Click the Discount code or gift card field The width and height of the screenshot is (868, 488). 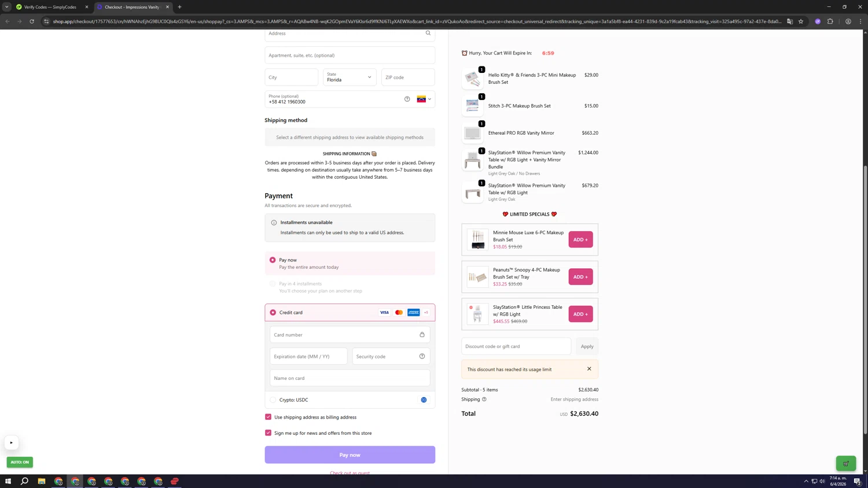coord(516,346)
